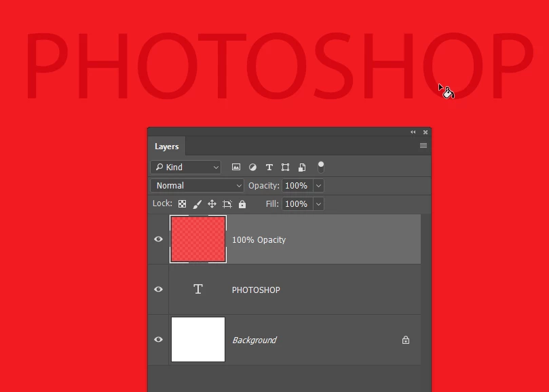Image resolution: width=549 pixels, height=392 pixels.
Task: Open the Kind filter dropdown
Action: click(185, 168)
